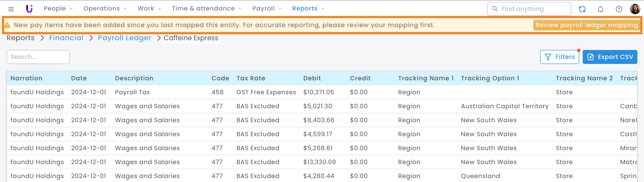Image resolution: width=644 pixels, height=182 pixels.
Task: Open the notifications bell
Action: (x=600, y=9)
